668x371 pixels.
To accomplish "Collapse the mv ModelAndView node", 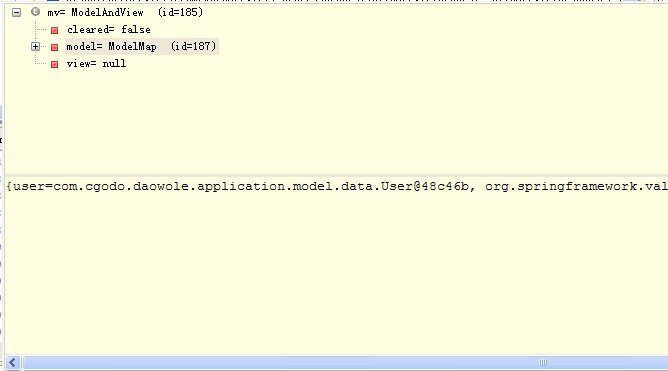I will click(16, 12).
